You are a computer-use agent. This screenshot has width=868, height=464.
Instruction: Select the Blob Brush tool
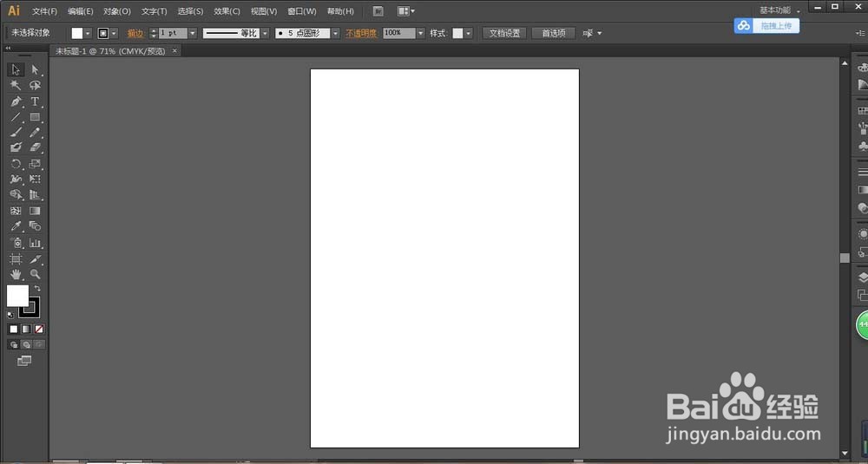coord(16,147)
